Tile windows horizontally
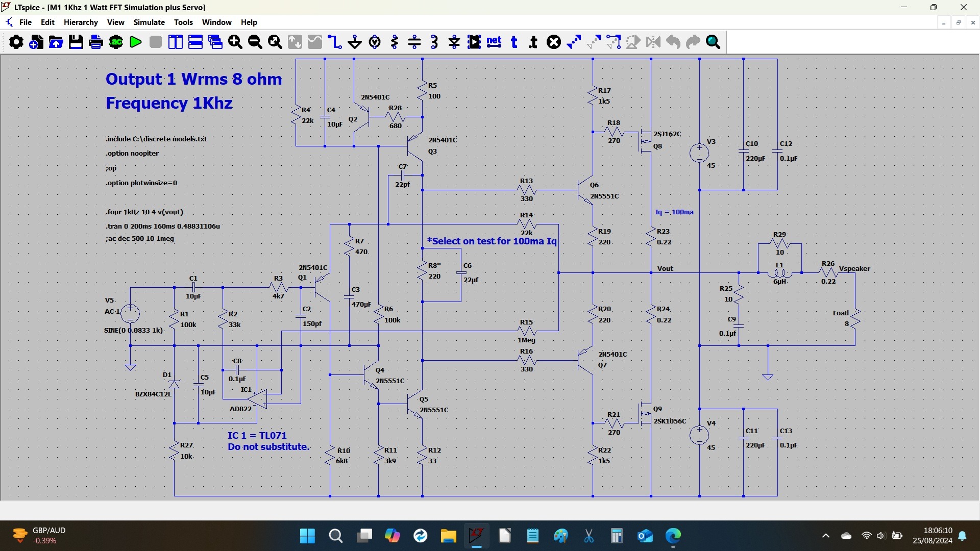The height and width of the screenshot is (551, 980). pos(195,42)
